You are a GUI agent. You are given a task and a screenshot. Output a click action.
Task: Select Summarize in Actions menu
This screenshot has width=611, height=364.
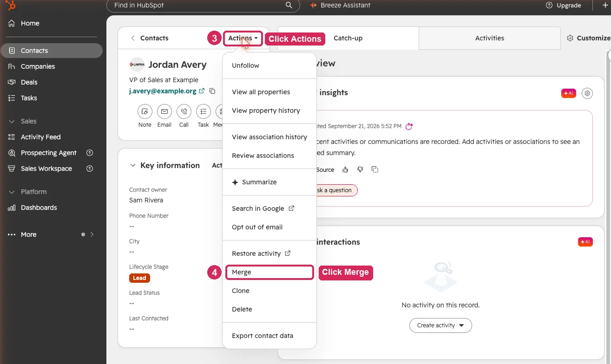pyautogui.click(x=269, y=182)
